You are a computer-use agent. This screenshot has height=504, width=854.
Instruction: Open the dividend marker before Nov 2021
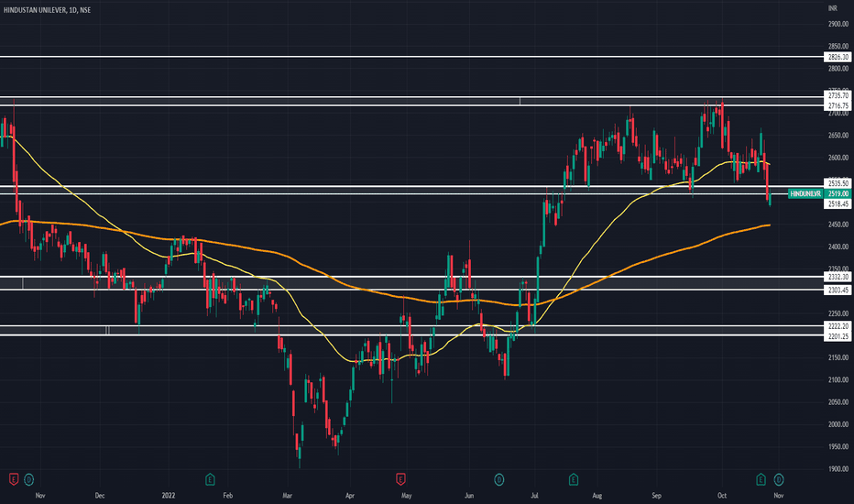[29, 479]
